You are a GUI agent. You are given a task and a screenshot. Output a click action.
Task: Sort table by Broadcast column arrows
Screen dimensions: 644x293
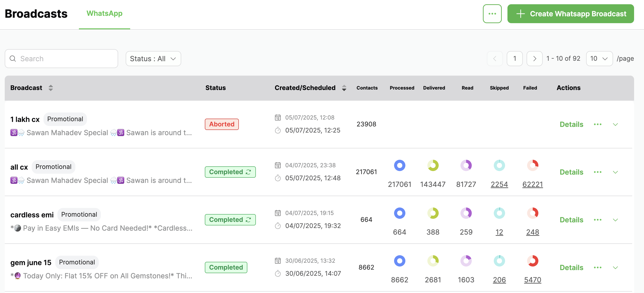point(51,88)
